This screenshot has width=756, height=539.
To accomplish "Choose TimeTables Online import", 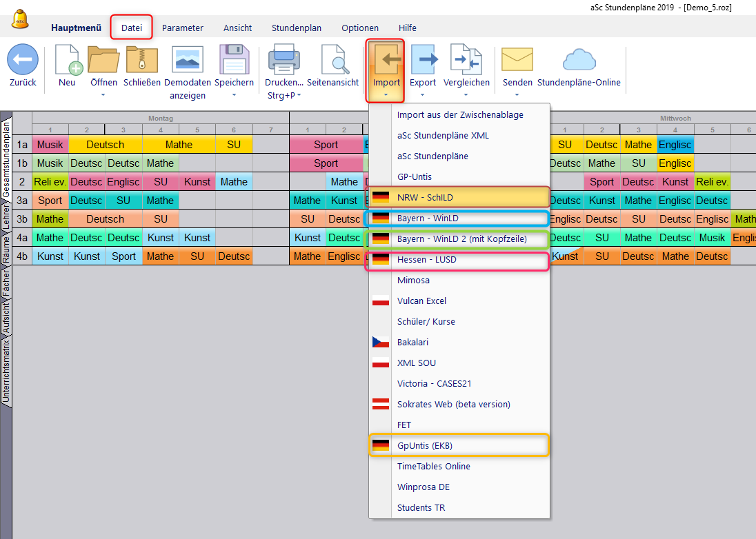I will (x=459, y=466).
